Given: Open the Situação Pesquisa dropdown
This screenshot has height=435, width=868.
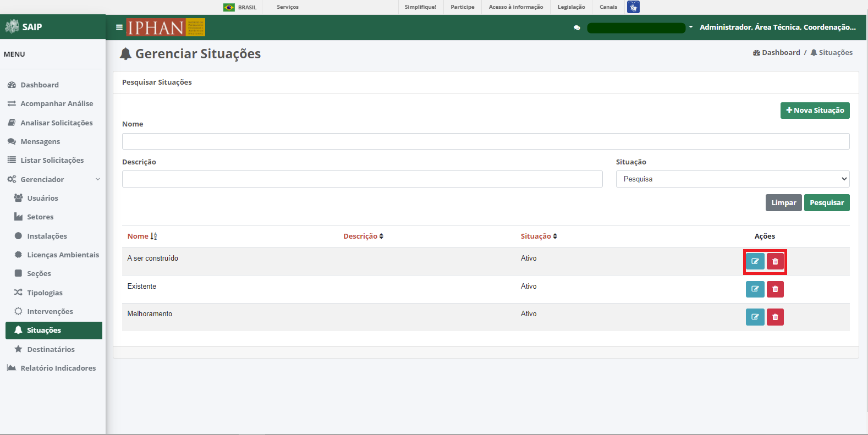Looking at the screenshot, I should click(733, 179).
